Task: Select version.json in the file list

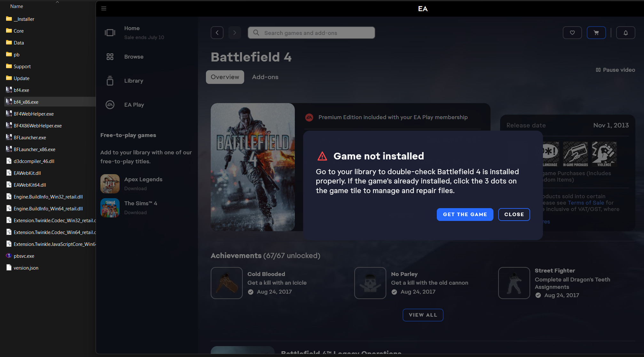Action: pos(26,268)
